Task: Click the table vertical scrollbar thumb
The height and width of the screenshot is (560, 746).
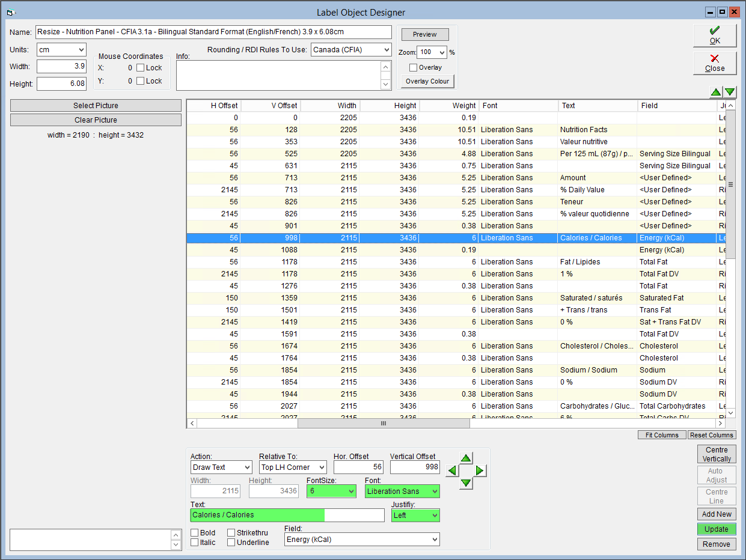Action: click(x=731, y=184)
